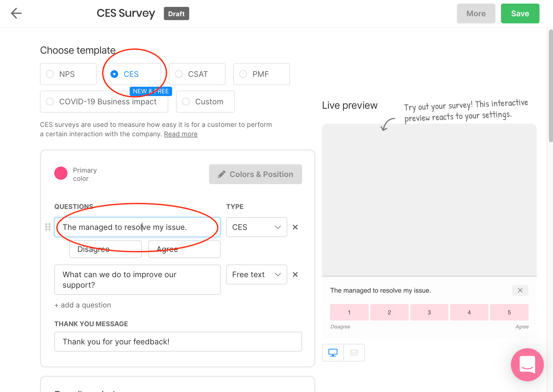Remove the CES question with its X icon

[295, 227]
